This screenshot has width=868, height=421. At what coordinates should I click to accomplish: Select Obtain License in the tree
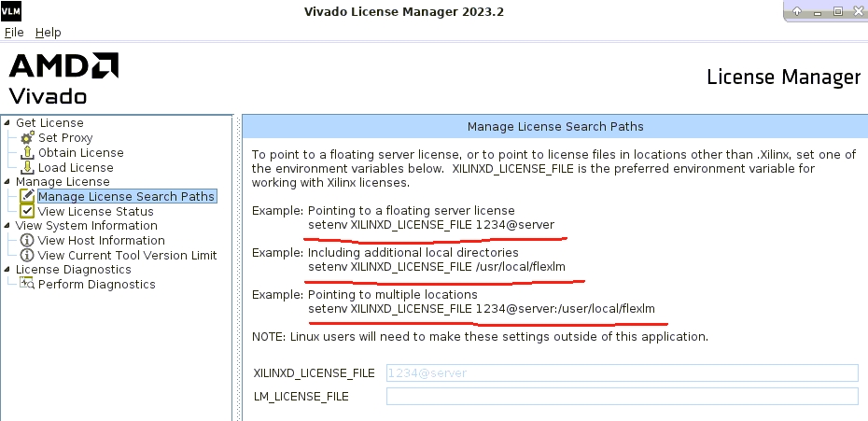81,153
